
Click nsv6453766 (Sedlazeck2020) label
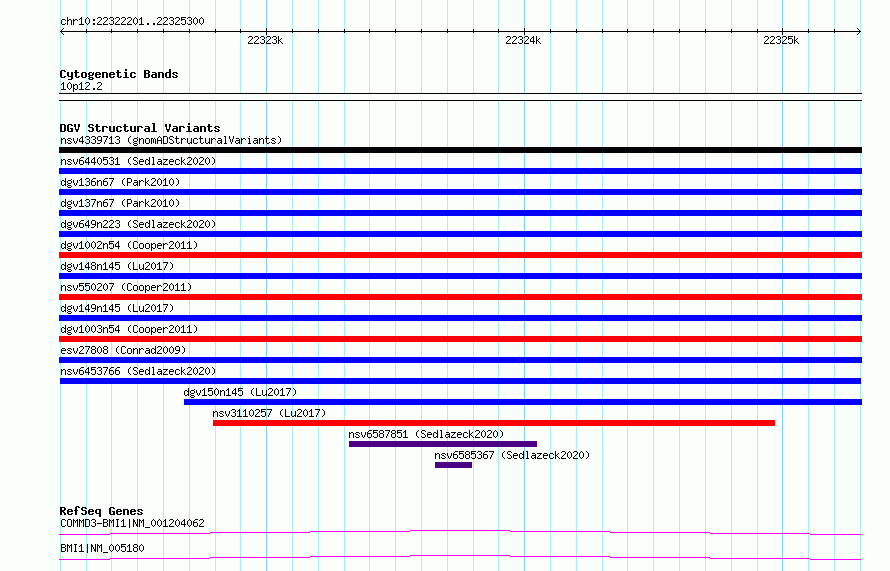pos(138,371)
